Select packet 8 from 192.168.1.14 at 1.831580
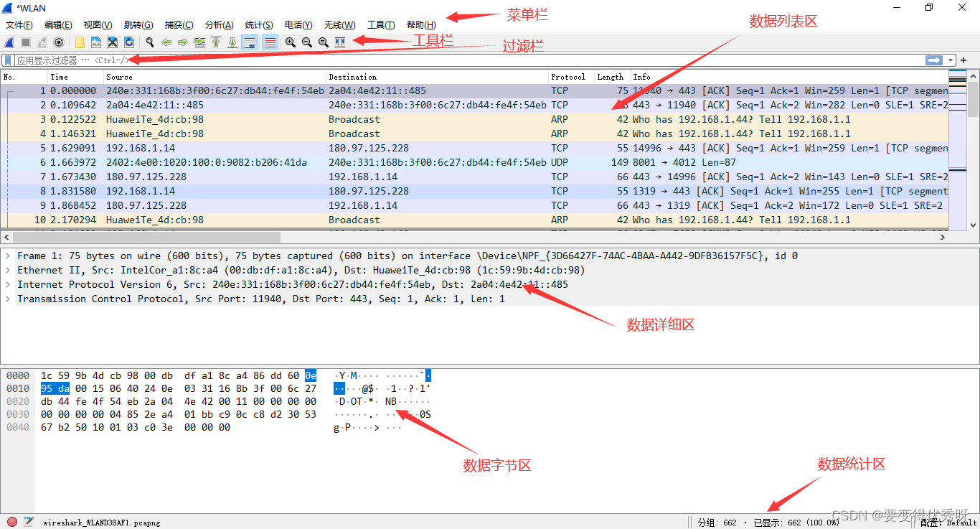The height and width of the screenshot is (529, 980). click(x=475, y=191)
